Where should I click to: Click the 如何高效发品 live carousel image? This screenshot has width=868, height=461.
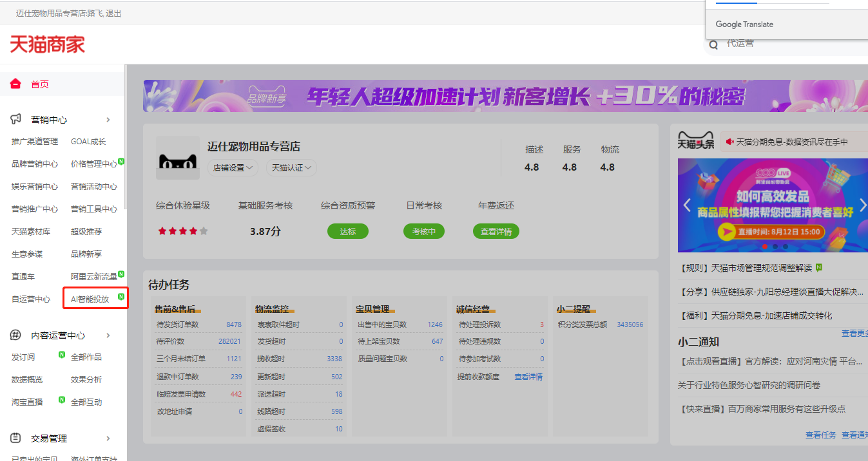(773, 205)
